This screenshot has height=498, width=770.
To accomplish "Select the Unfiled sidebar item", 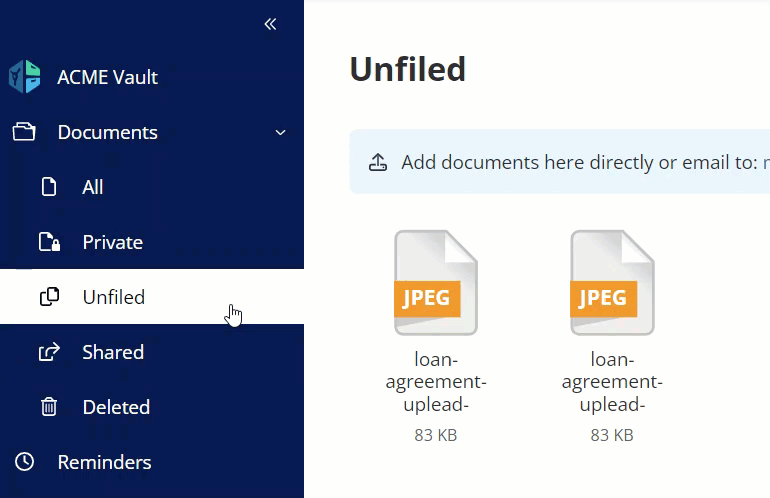I will [x=152, y=297].
